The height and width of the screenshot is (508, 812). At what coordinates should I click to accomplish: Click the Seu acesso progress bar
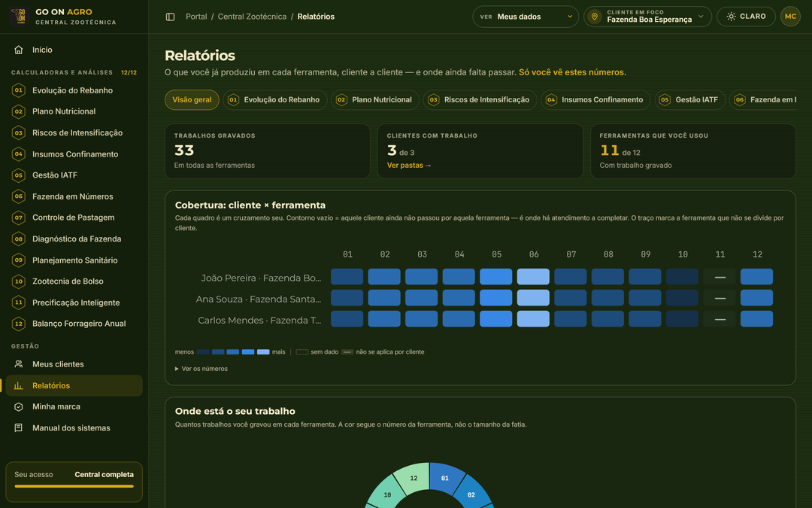point(74,486)
